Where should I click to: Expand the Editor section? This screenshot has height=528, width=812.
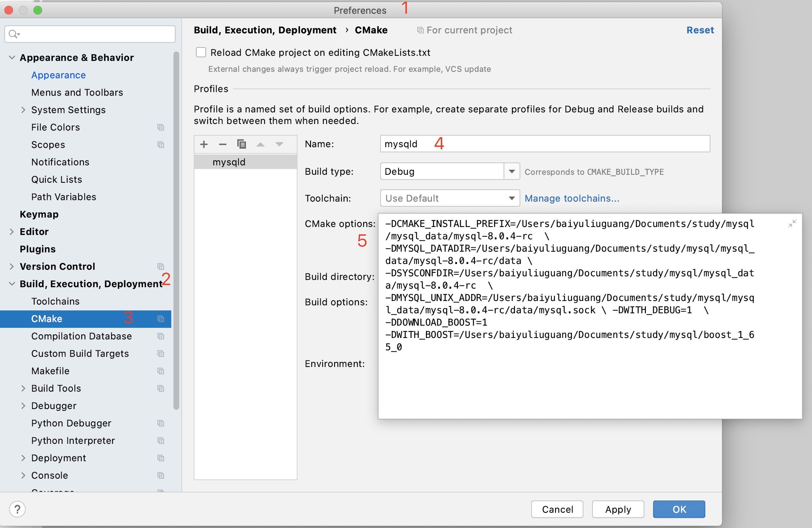(x=12, y=232)
